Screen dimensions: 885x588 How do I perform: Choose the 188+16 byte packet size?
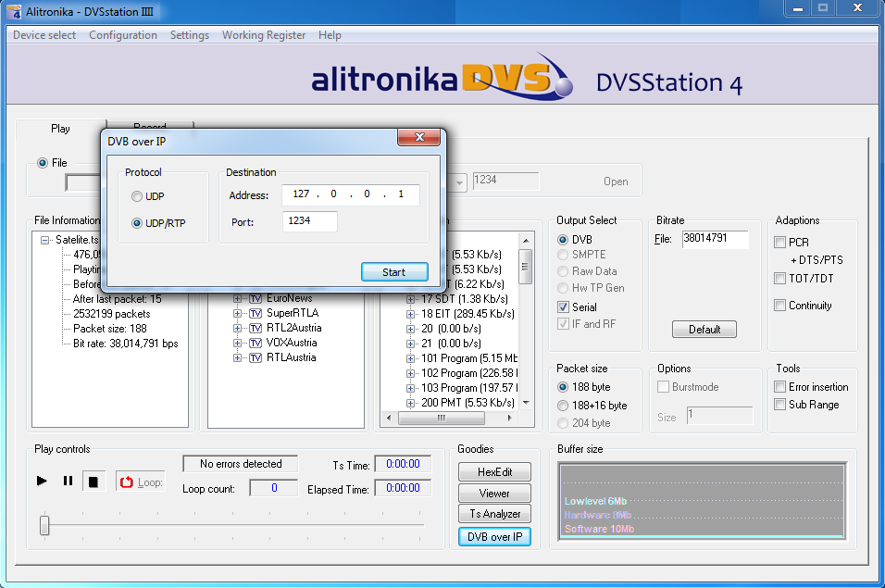(x=563, y=406)
